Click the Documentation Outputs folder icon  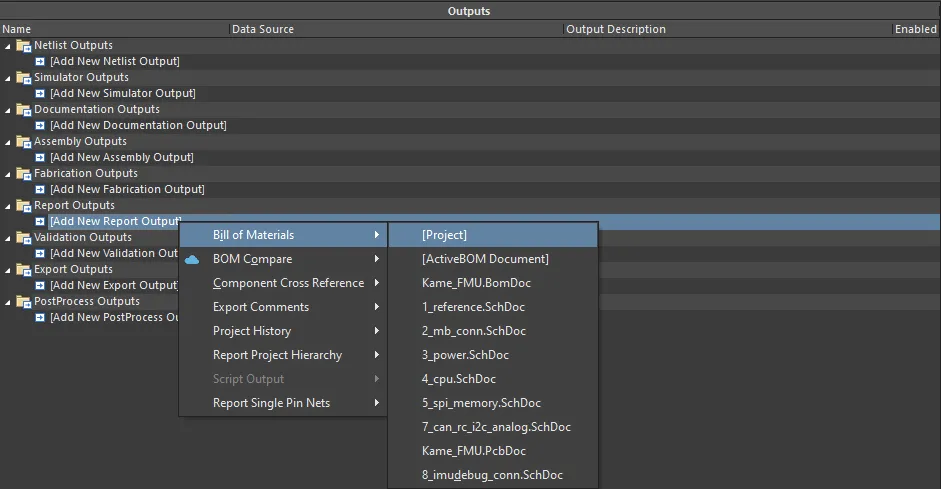24,109
